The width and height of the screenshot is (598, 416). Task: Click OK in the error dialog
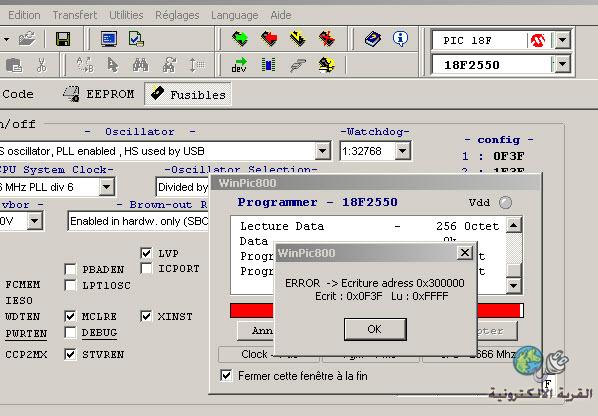pos(375,329)
